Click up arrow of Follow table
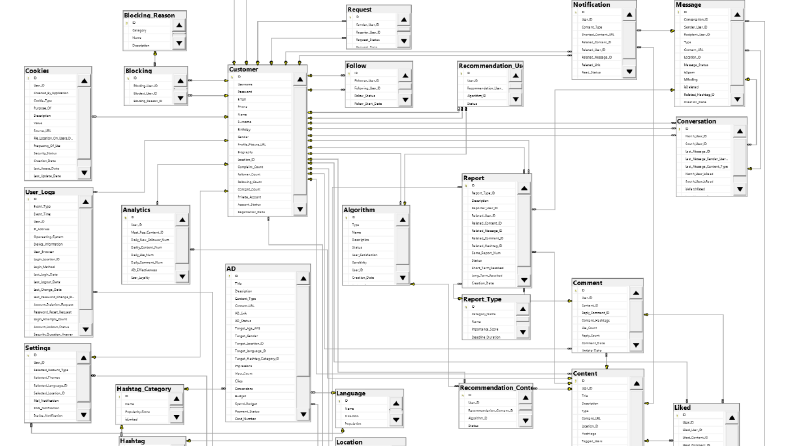Image resolution: width=793 pixels, height=446 pixels. coord(405,76)
